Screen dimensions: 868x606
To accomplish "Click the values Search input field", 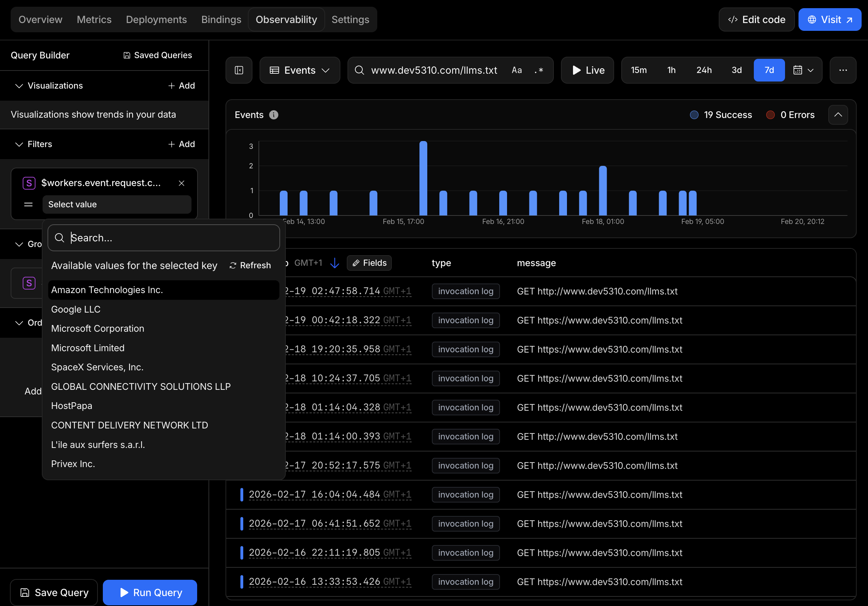I will pos(164,238).
